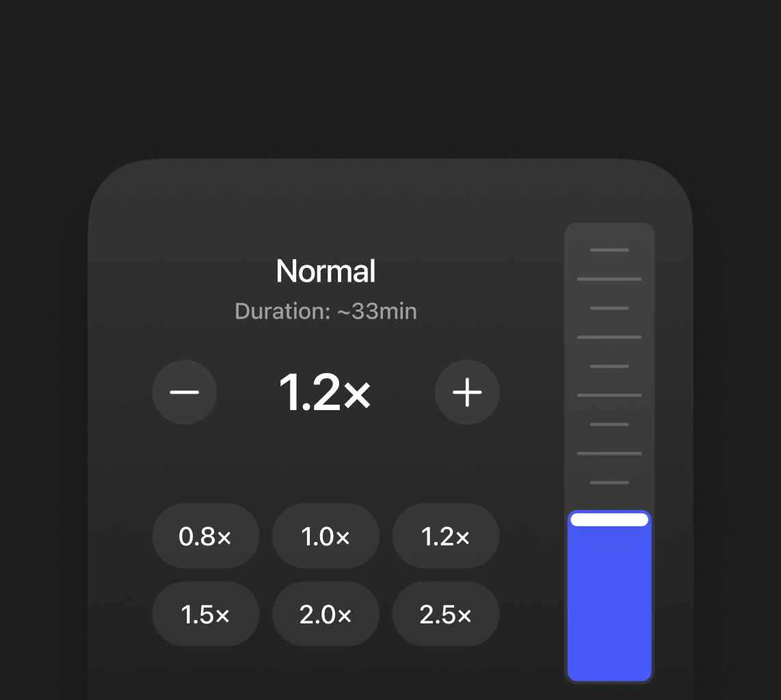Select the 1.5× speed preset
Viewport: 781px width, 700px height.
(206, 614)
